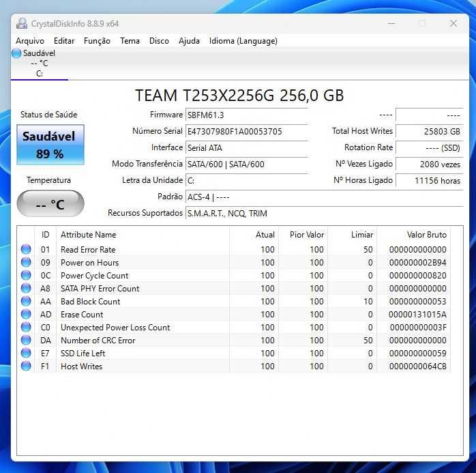Click the Limiar column header
This screenshot has width=476, height=473.
[353, 235]
